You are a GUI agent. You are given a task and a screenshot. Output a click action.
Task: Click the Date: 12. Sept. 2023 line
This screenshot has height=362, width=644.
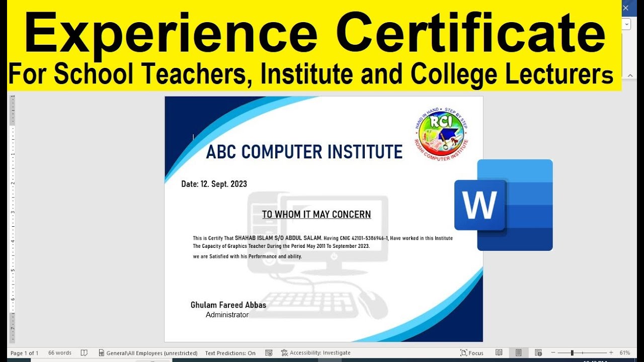[x=214, y=184]
